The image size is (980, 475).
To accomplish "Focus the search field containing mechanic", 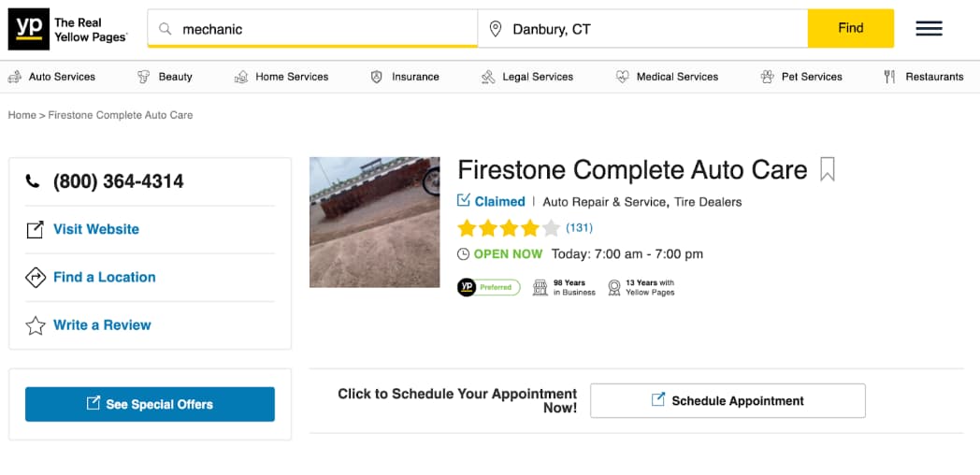I will (x=312, y=29).
